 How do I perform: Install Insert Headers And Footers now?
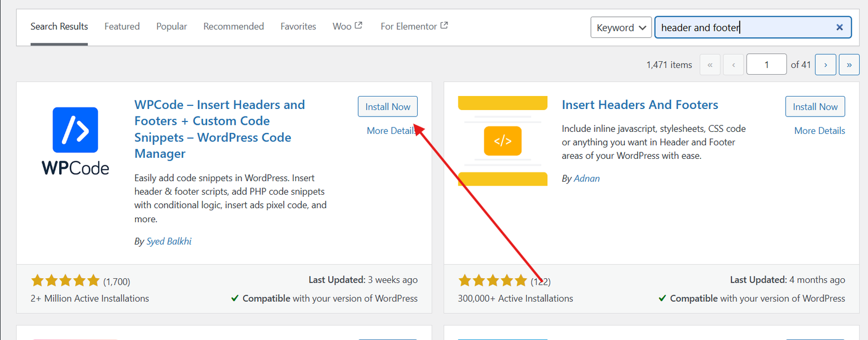[815, 106]
